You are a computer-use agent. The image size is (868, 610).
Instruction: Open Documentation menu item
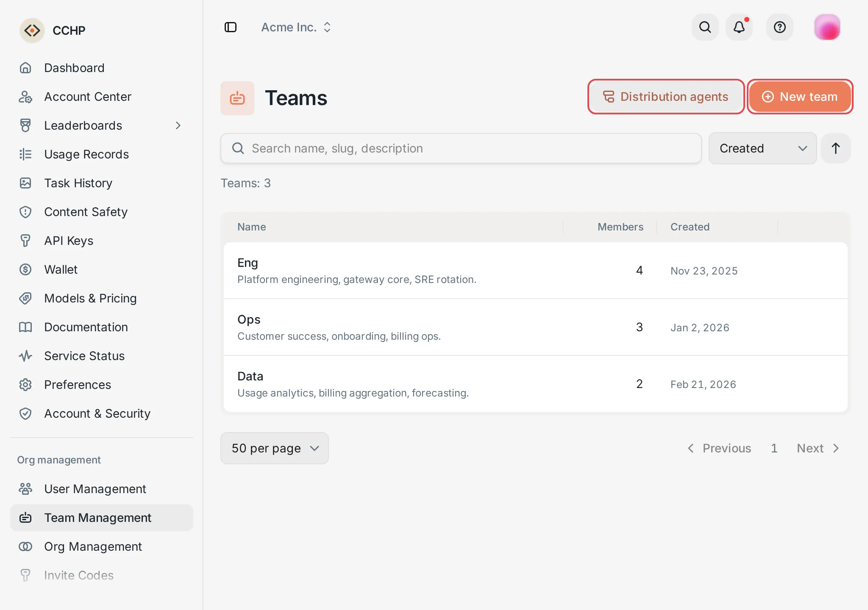coord(102,327)
